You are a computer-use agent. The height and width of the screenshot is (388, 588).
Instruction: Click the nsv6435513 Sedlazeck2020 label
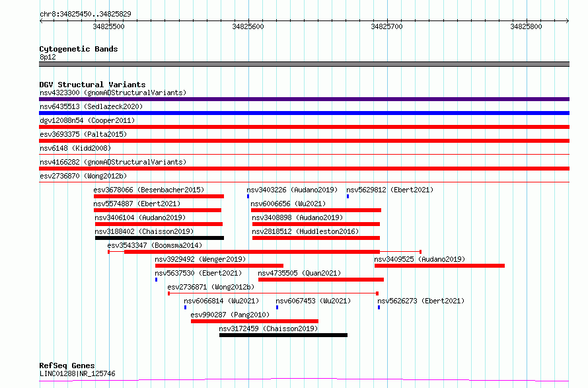(x=91, y=106)
